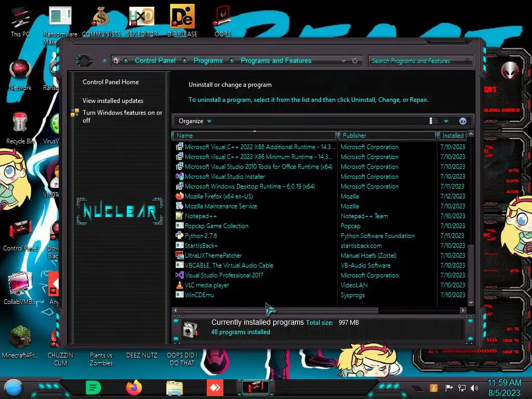Click Microsoft Visual Studio Installer icon
Image resolution: width=532 pixels, height=399 pixels.
(x=179, y=177)
